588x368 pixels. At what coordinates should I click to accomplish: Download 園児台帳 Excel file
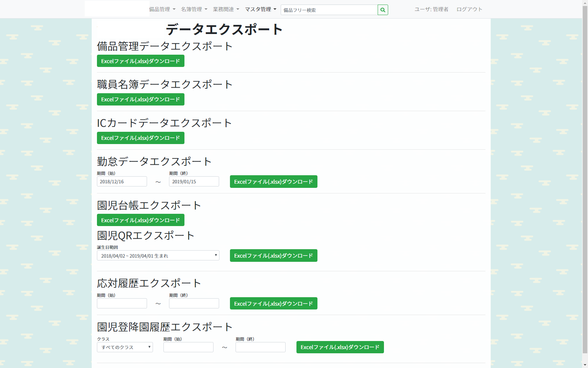[141, 220]
